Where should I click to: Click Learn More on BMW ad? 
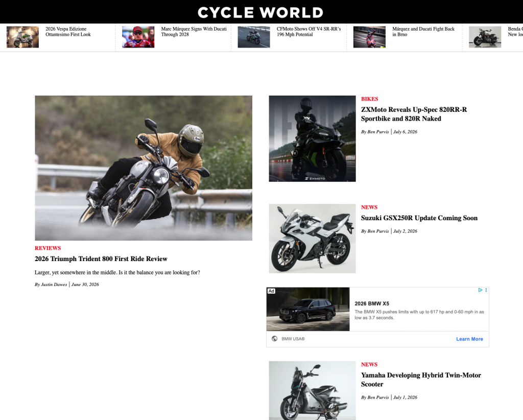click(x=470, y=339)
